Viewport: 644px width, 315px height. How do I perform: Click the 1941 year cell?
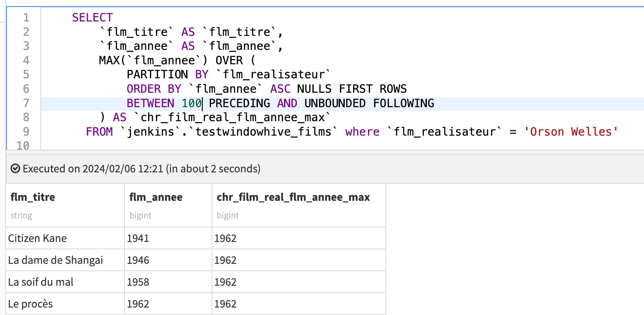tap(168, 238)
